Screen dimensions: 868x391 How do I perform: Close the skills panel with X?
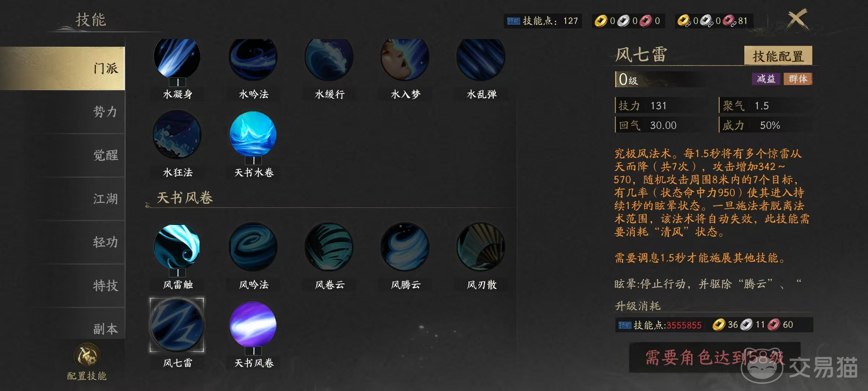point(797,20)
